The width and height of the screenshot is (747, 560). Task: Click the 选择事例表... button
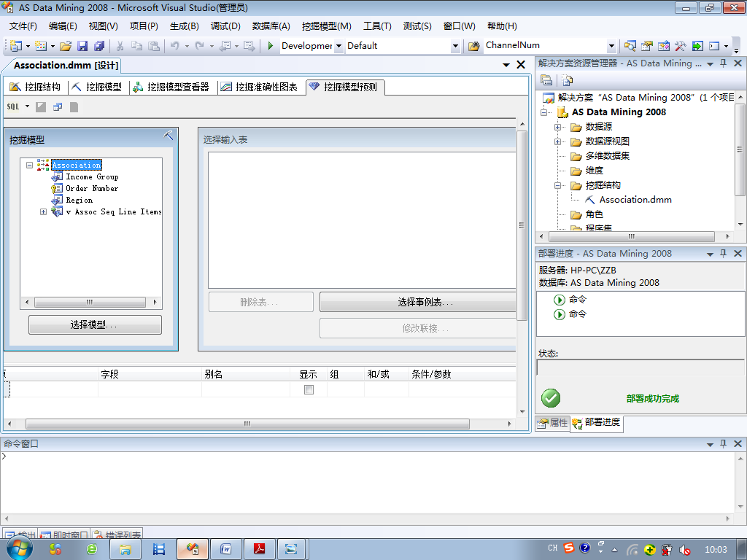[418, 302]
